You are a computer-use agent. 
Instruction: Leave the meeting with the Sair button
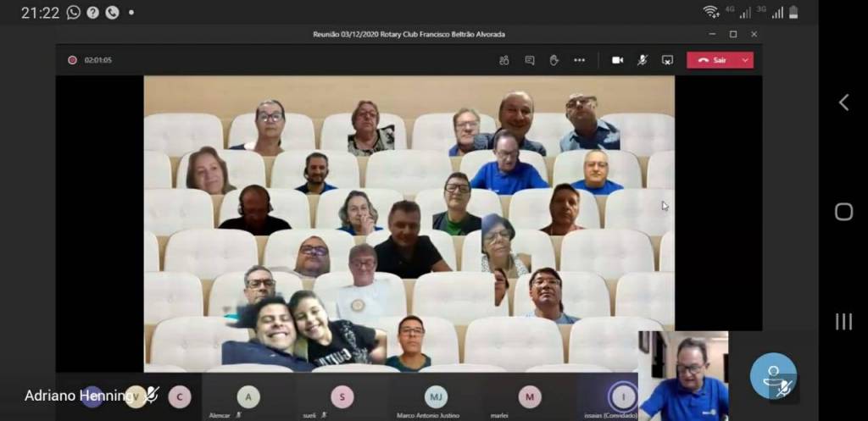click(x=712, y=60)
